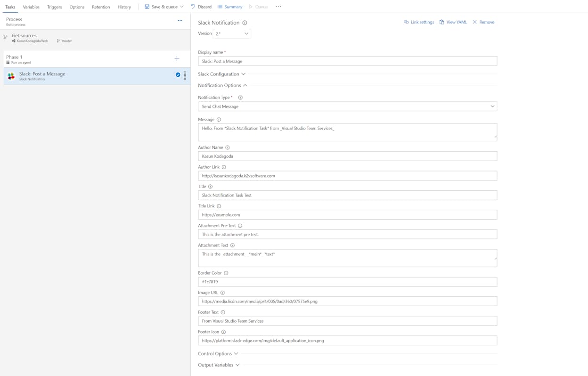Click info icon beside Image URL label
The width and height of the screenshot is (588, 376).
pyautogui.click(x=223, y=293)
